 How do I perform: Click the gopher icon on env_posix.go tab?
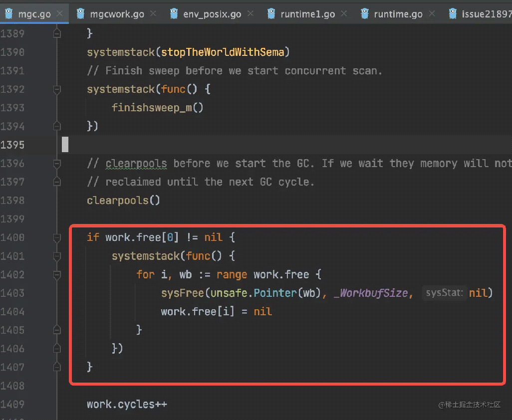[174, 13]
